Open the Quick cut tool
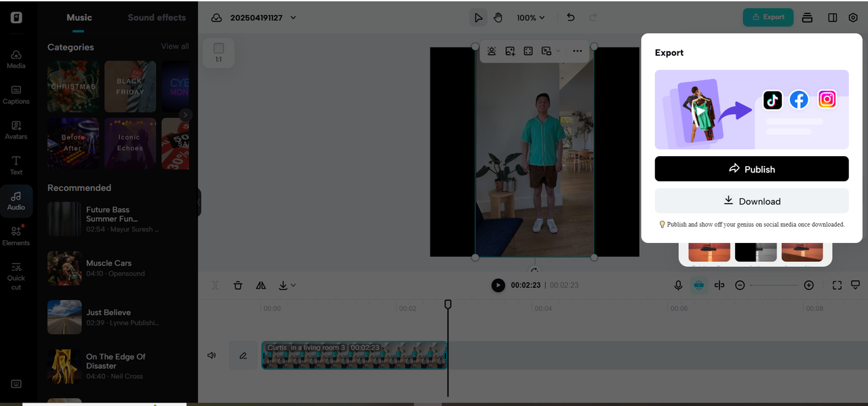868x406 pixels. (x=16, y=276)
